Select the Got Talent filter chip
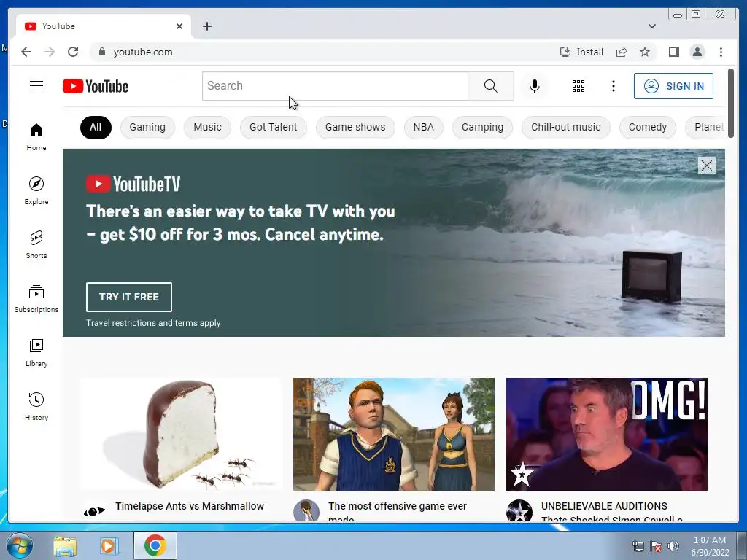Image resolution: width=747 pixels, height=560 pixels. [273, 127]
